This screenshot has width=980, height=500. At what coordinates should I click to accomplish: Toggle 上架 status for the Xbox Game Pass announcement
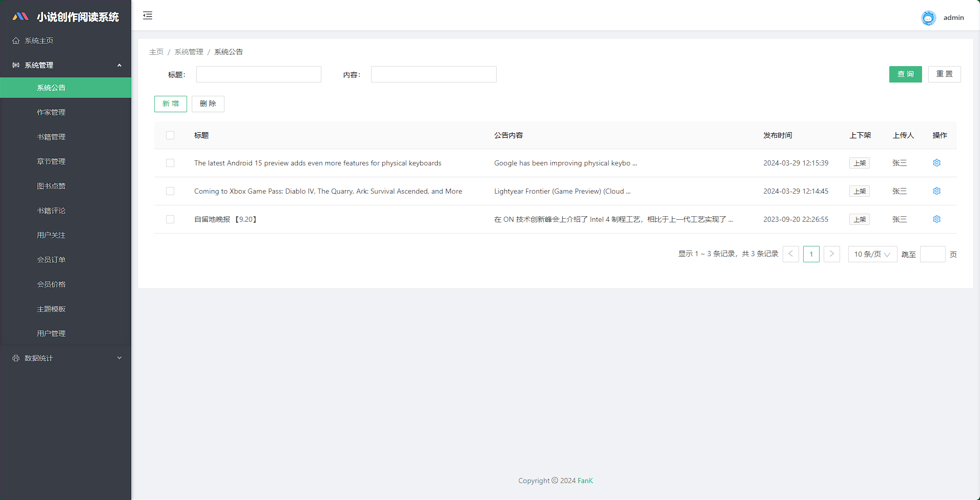click(859, 191)
